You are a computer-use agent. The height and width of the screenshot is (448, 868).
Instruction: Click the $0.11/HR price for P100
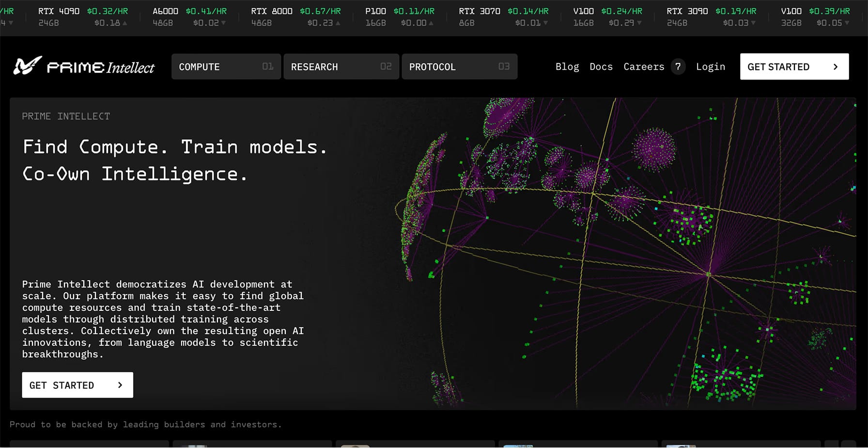[414, 11]
